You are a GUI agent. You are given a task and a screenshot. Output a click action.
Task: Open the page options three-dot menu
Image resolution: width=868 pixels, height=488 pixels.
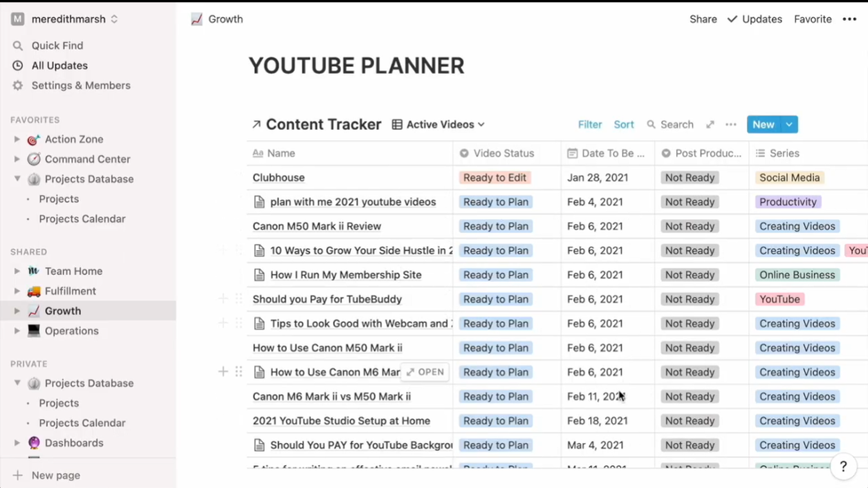(849, 19)
